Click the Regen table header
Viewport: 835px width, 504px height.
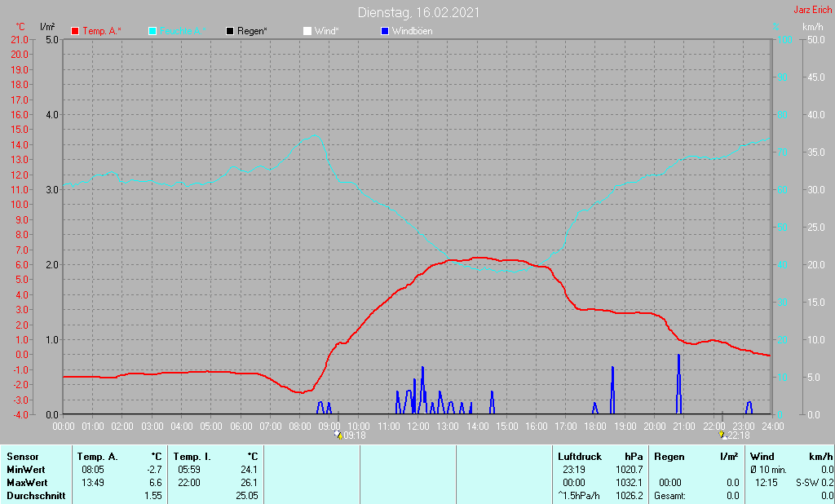[x=669, y=457]
